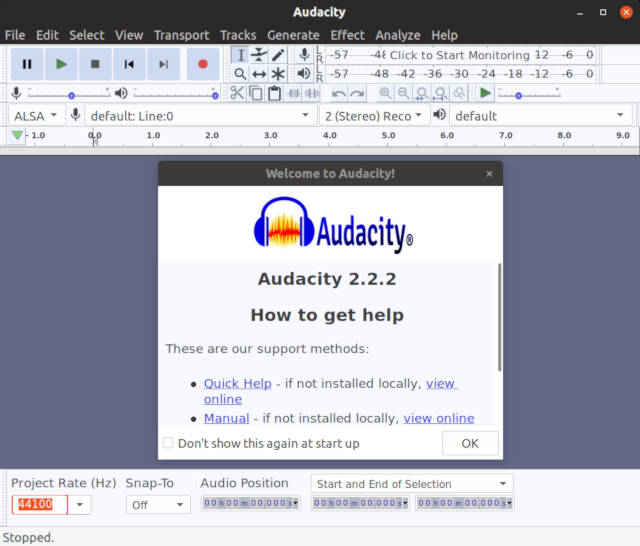Screen dimensions: 640x546
Task: Open the ALSA audio host dropdown
Action: point(36,116)
